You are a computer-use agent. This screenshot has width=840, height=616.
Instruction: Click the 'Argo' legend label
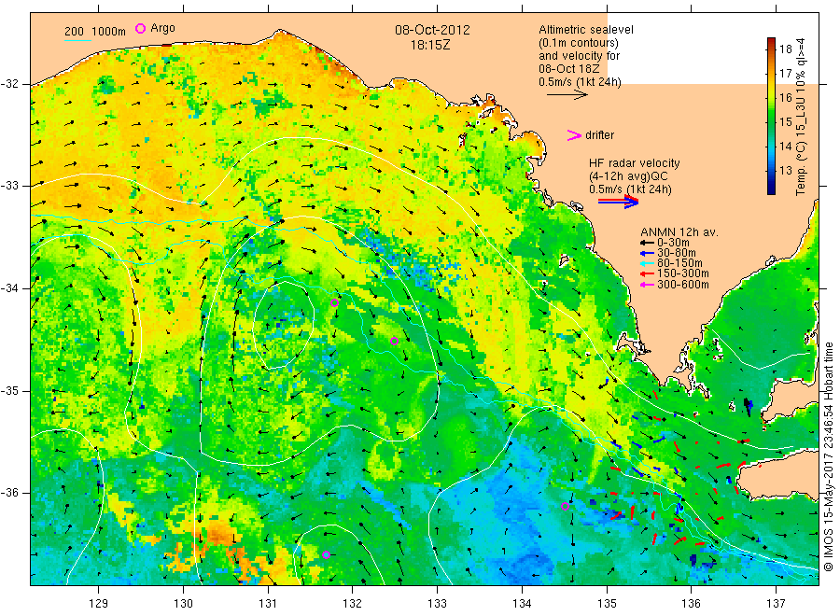click(162, 28)
